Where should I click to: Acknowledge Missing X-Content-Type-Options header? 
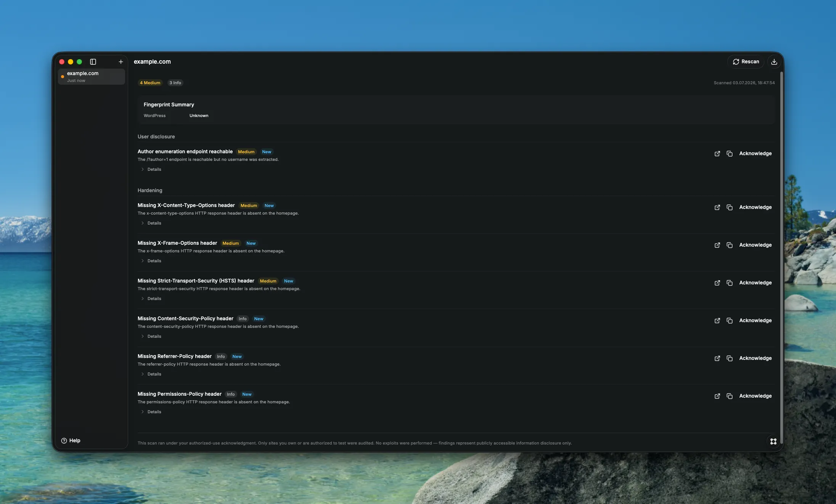[x=756, y=207]
